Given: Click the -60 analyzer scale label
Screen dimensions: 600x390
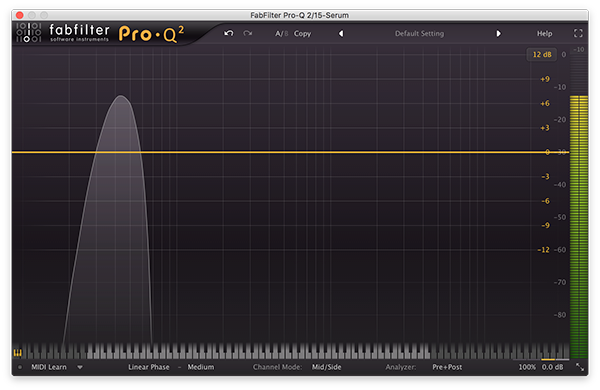Looking at the screenshot, I should pyautogui.click(x=560, y=250).
